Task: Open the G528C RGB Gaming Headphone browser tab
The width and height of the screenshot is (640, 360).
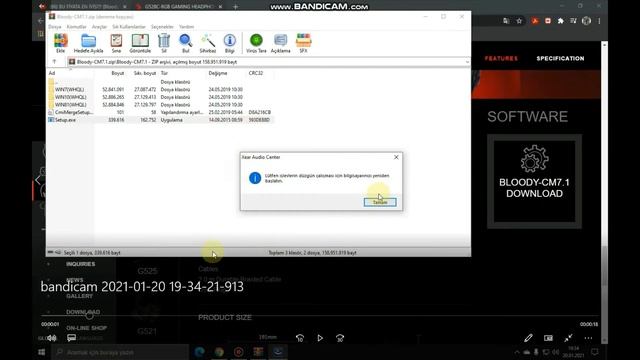Action: (x=178, y=7)
